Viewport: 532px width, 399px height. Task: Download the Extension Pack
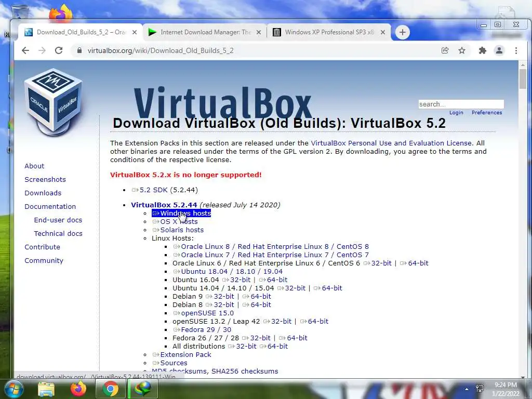pyautogui.click(x=182, y=354)
